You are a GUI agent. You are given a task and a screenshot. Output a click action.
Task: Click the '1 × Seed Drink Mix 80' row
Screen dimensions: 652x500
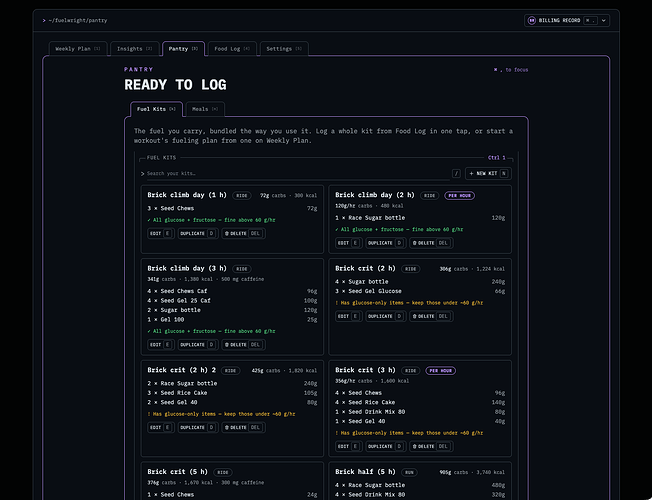(420, 412)
